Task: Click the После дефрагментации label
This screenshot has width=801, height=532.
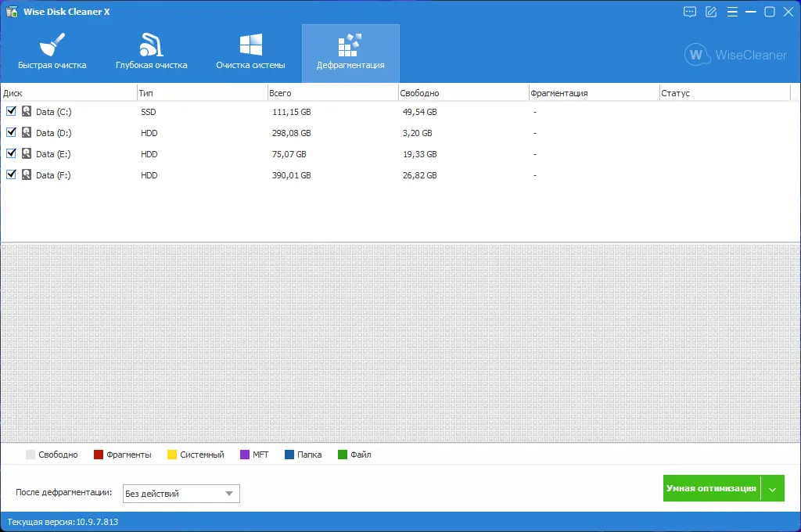Action: 64,492
